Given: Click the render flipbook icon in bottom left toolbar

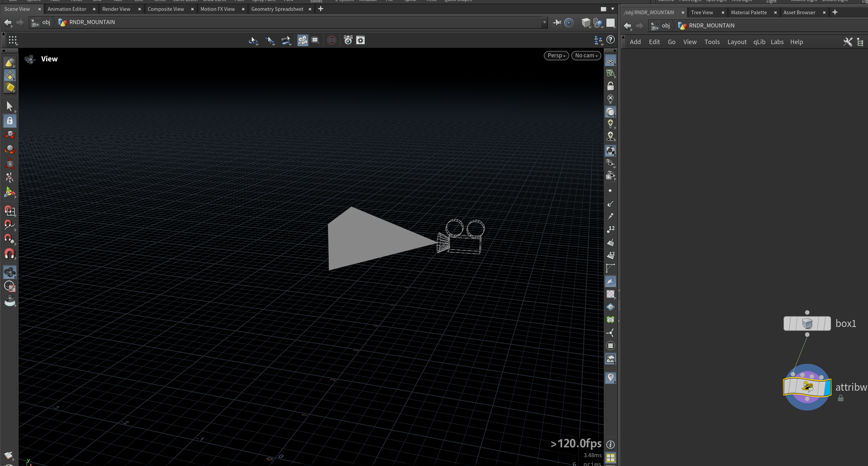Looking at the screenshot, I should click(x=9, y=456).
